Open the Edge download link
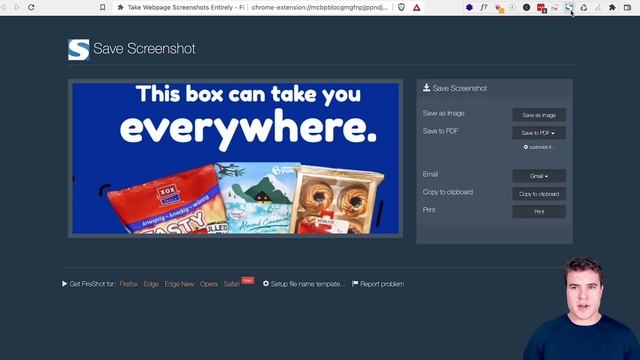This screenshot has width=640, height=360. (x=151, y=284)
